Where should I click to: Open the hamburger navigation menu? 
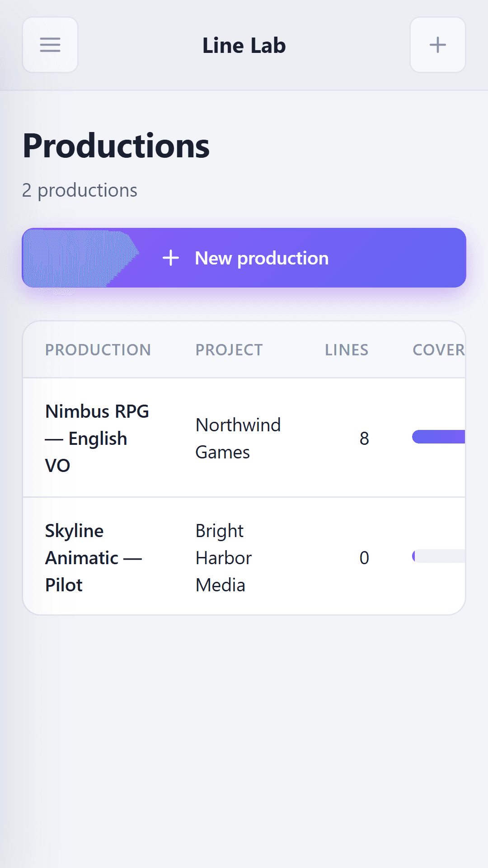[50, 45]
